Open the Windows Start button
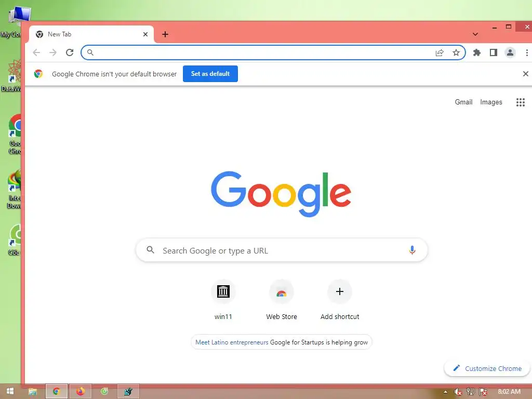The image size is (532, 399). (10, 392)
